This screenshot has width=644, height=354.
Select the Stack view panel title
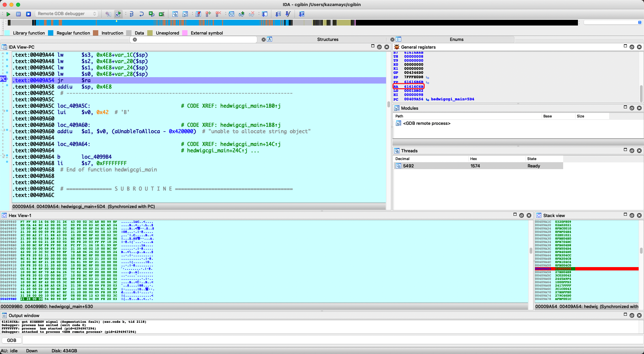554,215
